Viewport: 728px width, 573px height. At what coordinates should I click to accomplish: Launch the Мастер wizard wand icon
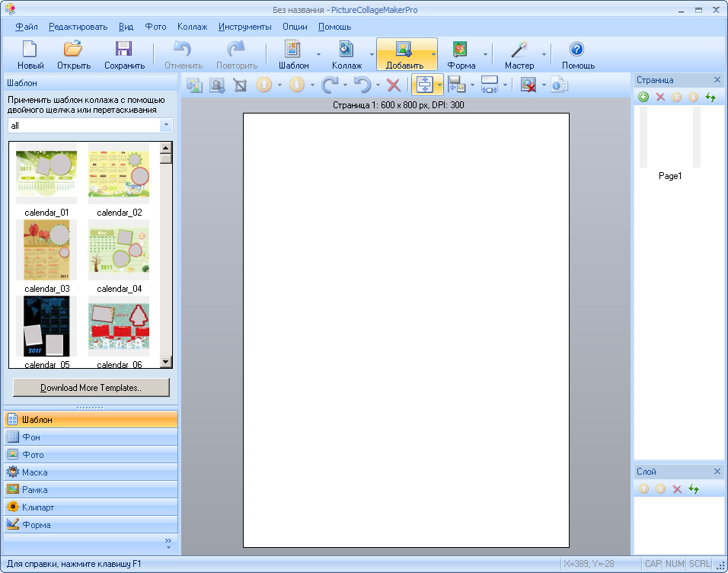[x=519, y=49]
